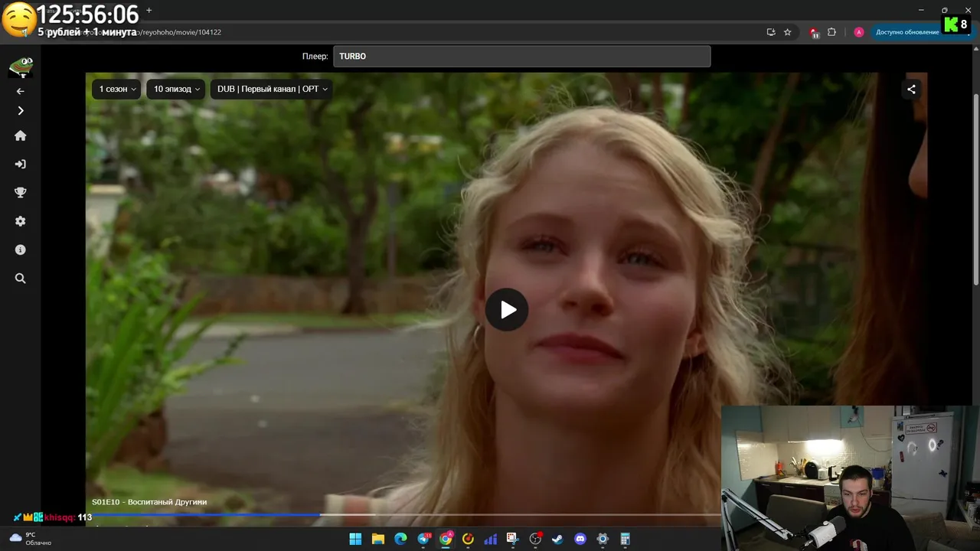This screenshot has height=551, width=980.
Task: Open File Explorer from the taskbar
Action: coord(377,539)
